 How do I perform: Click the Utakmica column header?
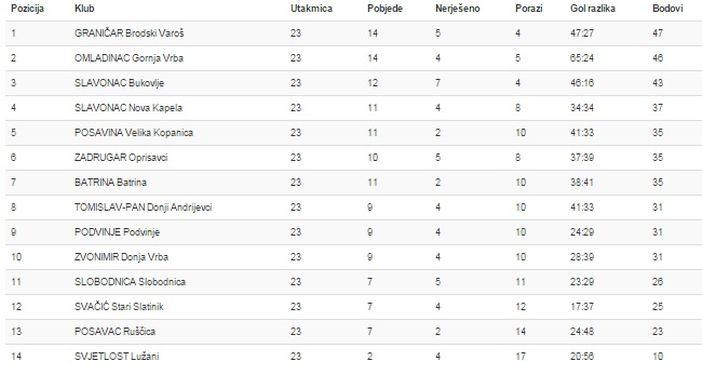click(x=311, y=9)
